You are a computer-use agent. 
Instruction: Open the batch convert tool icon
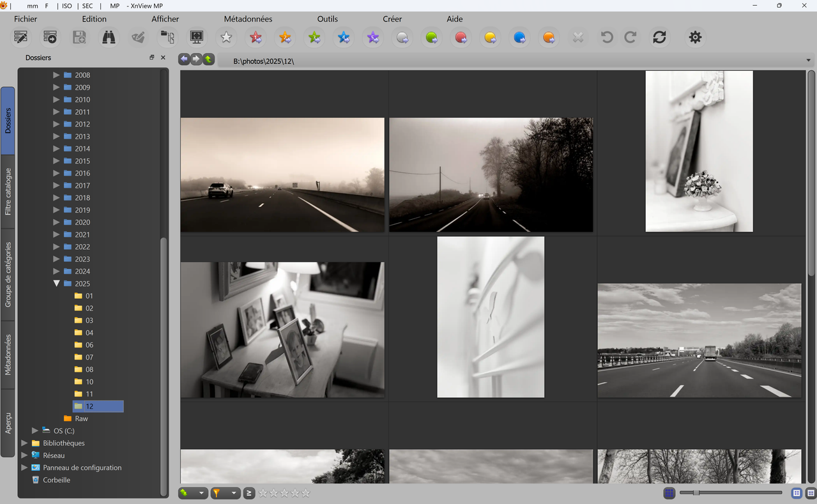(x=50, y=38)
